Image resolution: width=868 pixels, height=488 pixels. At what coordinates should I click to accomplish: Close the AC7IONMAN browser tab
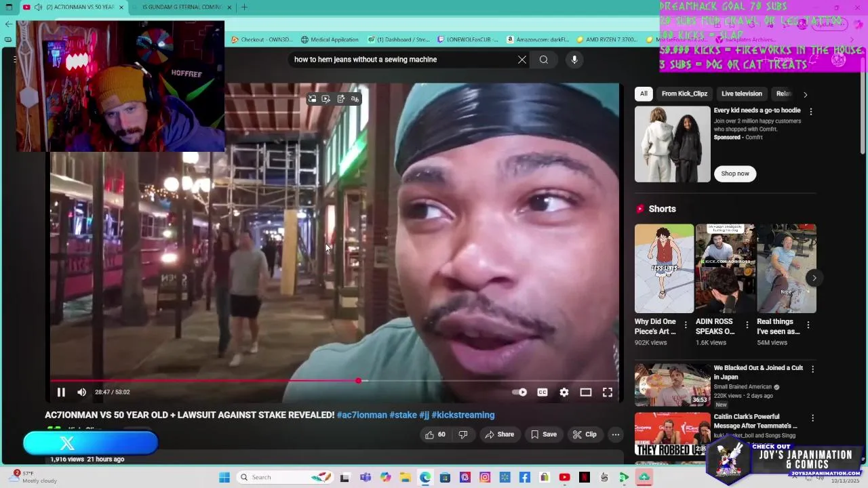pyautogui.click(x=122, y=7)
